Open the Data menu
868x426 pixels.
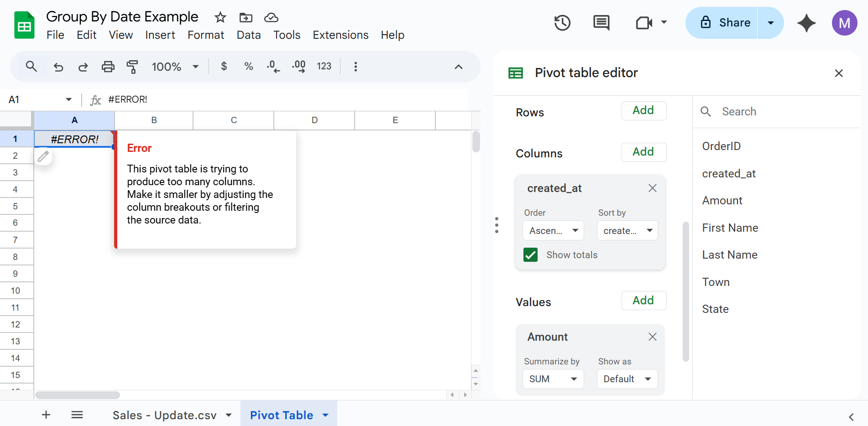coord(249,35)
